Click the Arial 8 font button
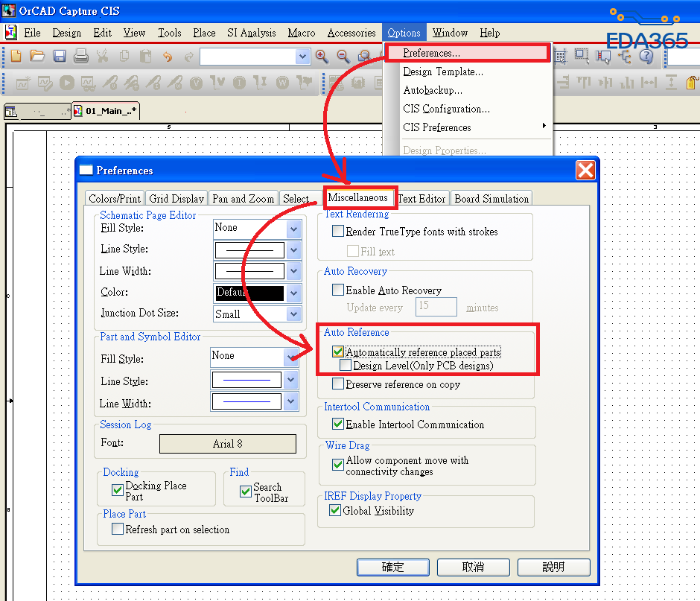This screenshot has height=601, width=700. click(228, 444)
